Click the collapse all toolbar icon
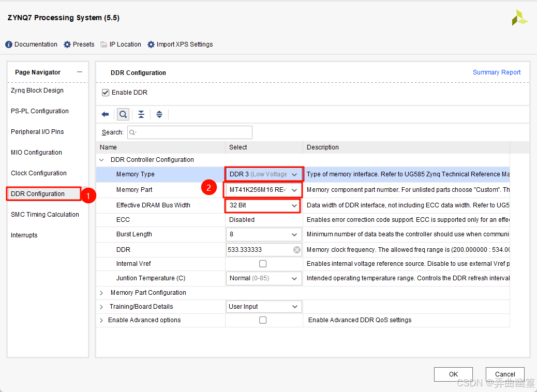The height and width of the screenshot is (392, 537). (x=141, y=114)
